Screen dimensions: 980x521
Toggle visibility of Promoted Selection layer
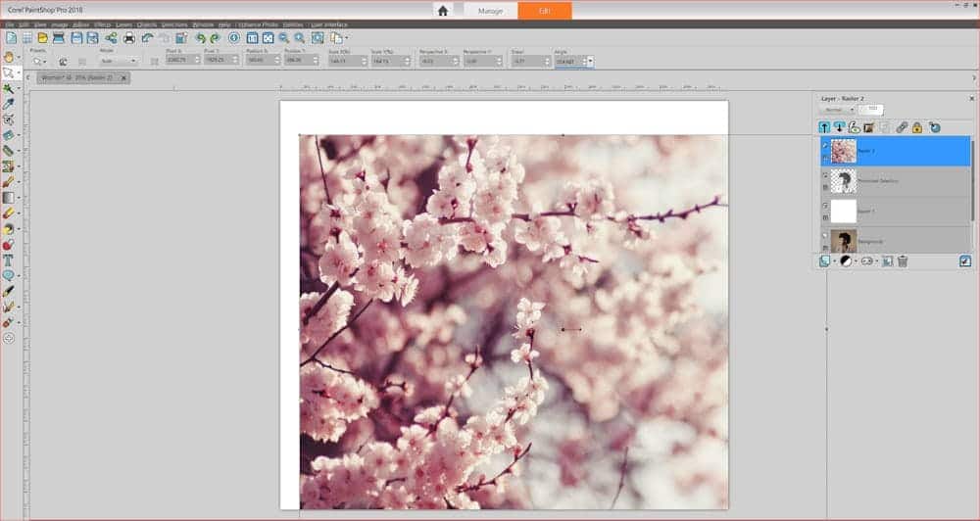[x=824, y=175]
